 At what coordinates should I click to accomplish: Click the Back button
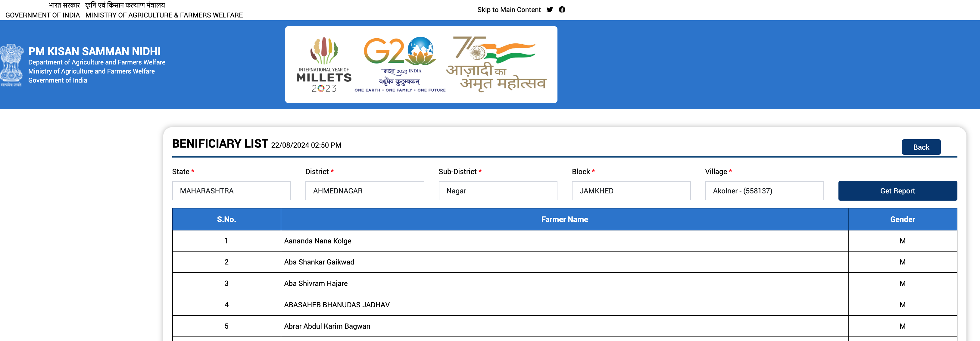921,147
